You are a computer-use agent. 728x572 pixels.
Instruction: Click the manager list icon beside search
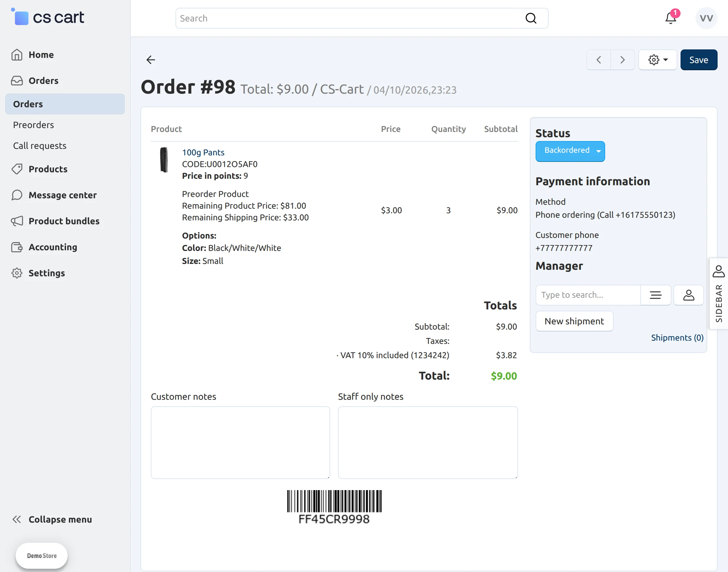pyautogui.click(x=656, y=295)
